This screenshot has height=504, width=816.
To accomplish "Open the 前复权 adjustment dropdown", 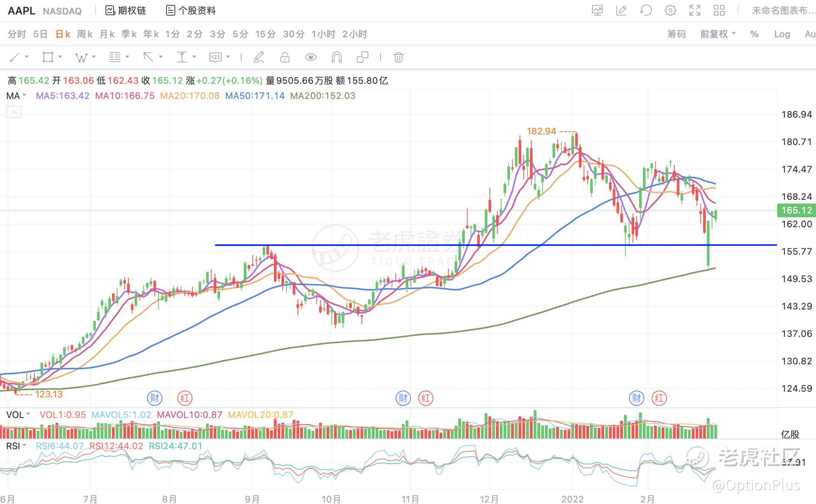I will 718,34.
